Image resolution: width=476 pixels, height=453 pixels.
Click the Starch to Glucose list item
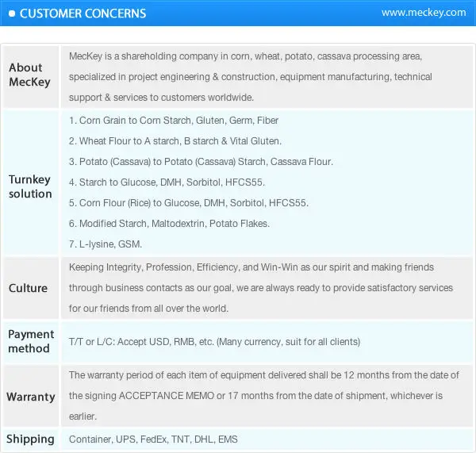184,182
